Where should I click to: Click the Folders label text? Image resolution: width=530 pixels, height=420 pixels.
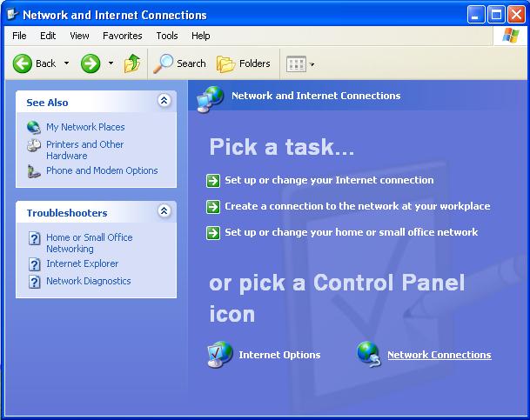click(x=255, y=63)
